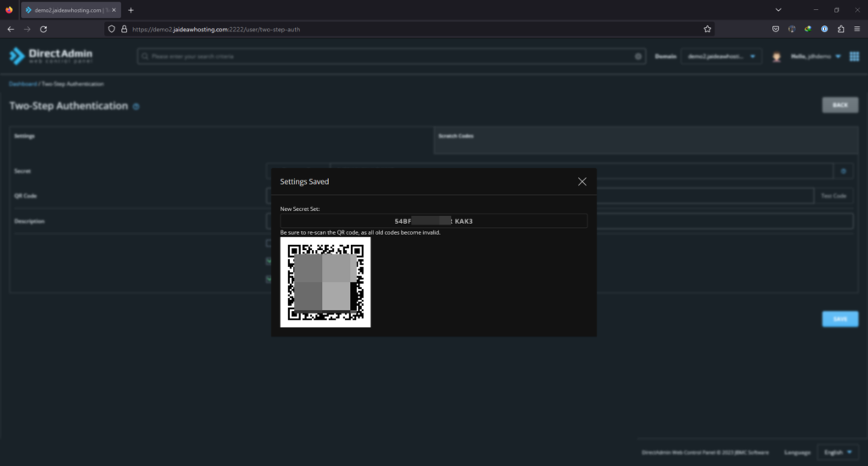868x466 pixels.
Task: Open the list all tabs chevron
Action: (x=778, y=10)
